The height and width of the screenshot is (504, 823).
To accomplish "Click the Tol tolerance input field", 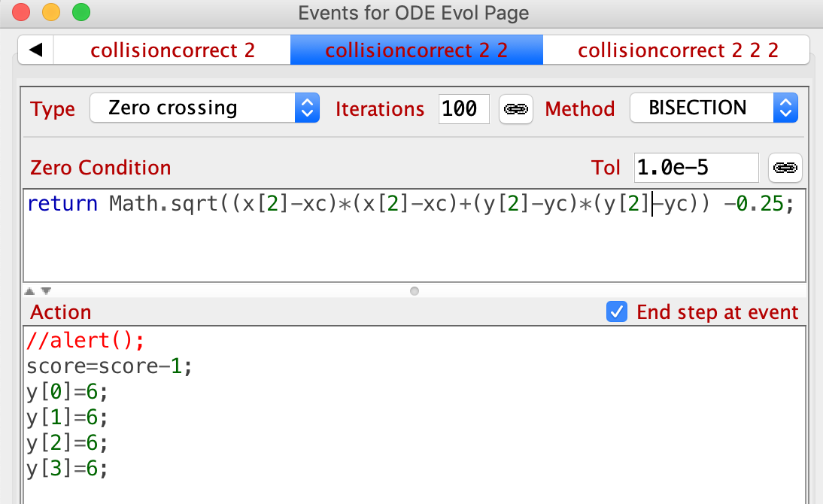I will (x=696, y=168).
